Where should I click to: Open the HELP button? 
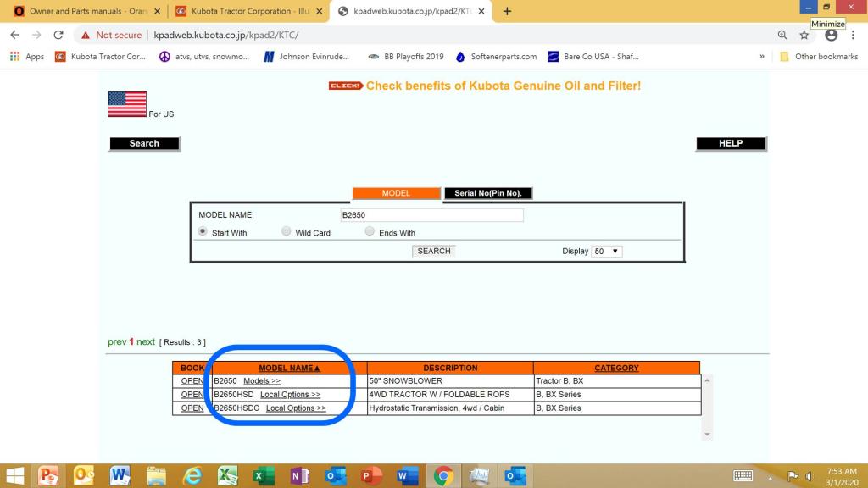(x=731, y=143)
